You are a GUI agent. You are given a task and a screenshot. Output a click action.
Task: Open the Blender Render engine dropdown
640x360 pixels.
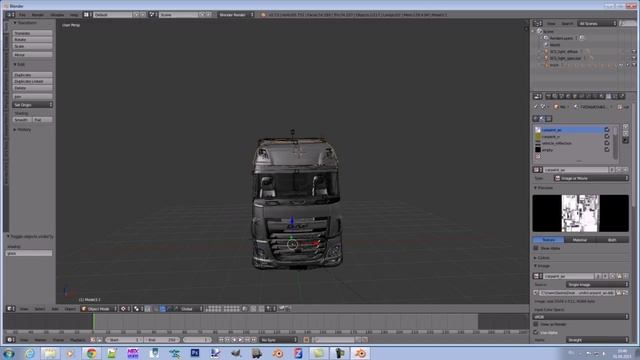(x=236, y=15)
